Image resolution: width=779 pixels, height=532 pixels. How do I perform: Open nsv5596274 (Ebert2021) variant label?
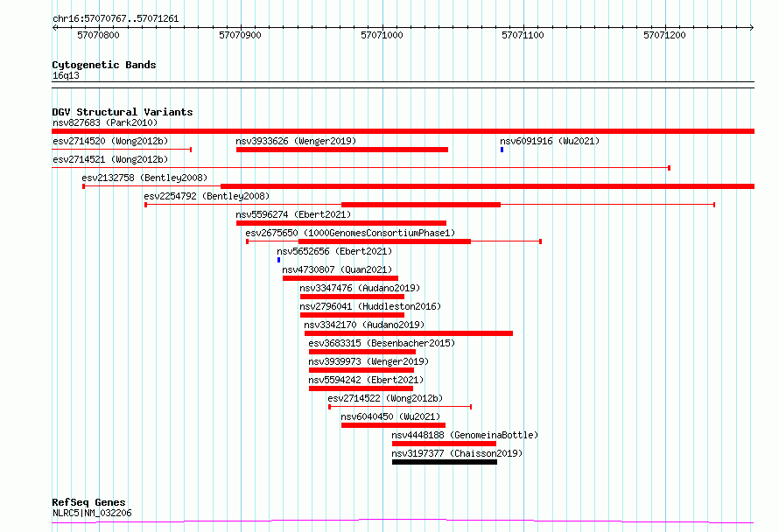pos(293,214)
